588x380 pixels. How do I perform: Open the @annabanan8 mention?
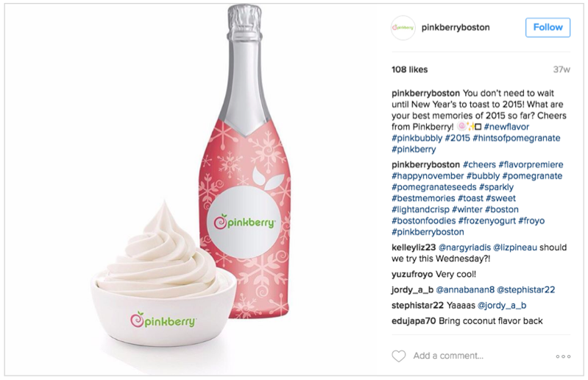coord(465,290)
